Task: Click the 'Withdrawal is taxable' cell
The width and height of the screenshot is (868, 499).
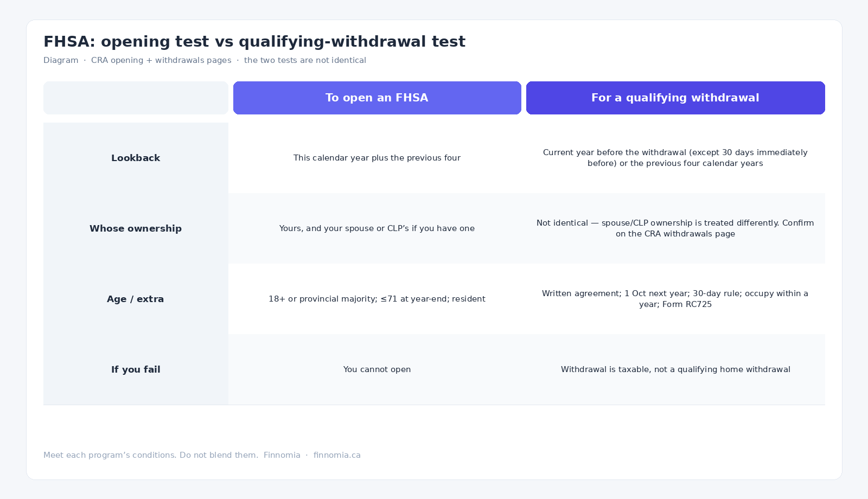Action: pyautogui.click(x=675, y=369)
